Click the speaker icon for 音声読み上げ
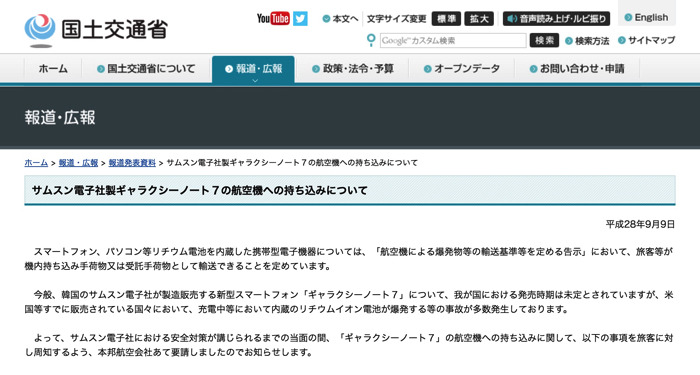This screenshot has width=700, height=375. tap(512, 19)
